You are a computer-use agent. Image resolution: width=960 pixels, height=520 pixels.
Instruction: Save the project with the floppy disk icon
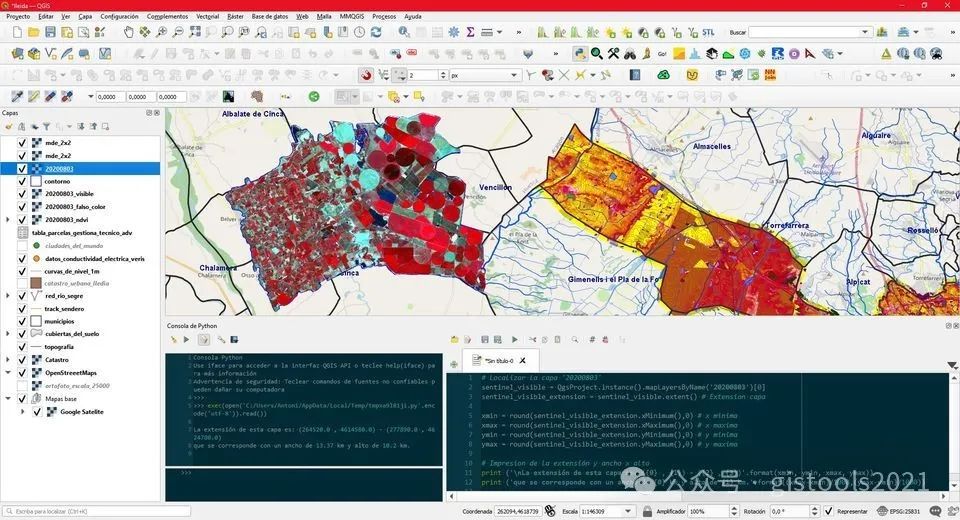click(50, 32)
